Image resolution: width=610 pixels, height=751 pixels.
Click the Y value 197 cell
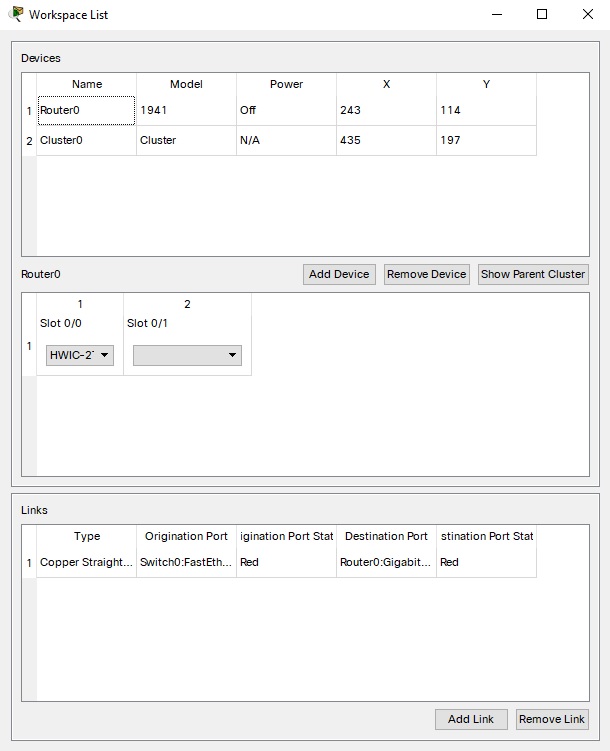[486, 140]
